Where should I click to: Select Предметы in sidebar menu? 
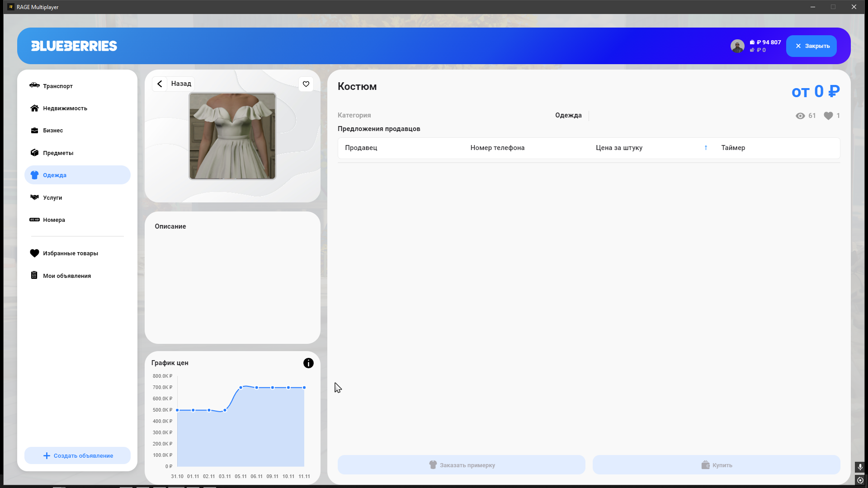tap(58, 153)
